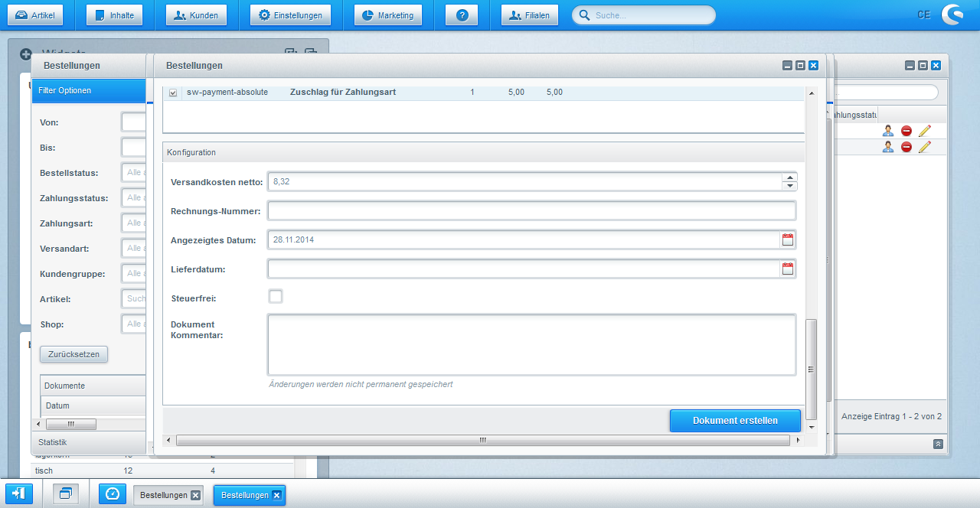Screen dimensions: 980x508
Task: Uncheck the sw-payment-absolute position checkbox
Action: point(172,92)
